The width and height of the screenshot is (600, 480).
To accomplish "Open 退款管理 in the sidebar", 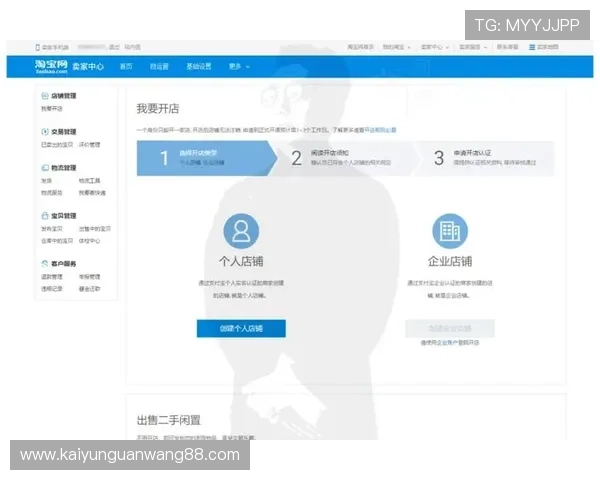I will coord(52,277).
